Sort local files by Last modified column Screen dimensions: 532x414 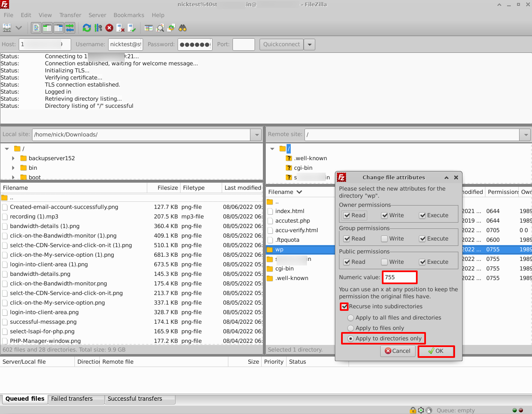pyautogui.click(x=242, y=188)
